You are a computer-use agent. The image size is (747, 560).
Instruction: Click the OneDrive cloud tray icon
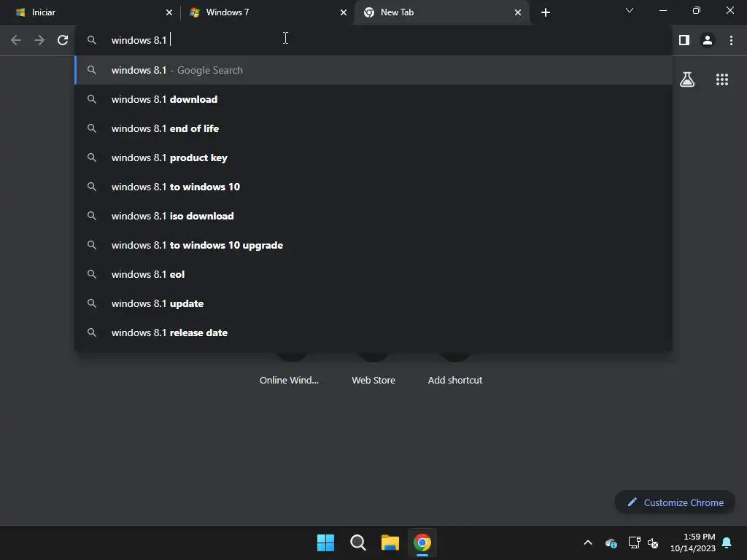(x=611, y=542)
